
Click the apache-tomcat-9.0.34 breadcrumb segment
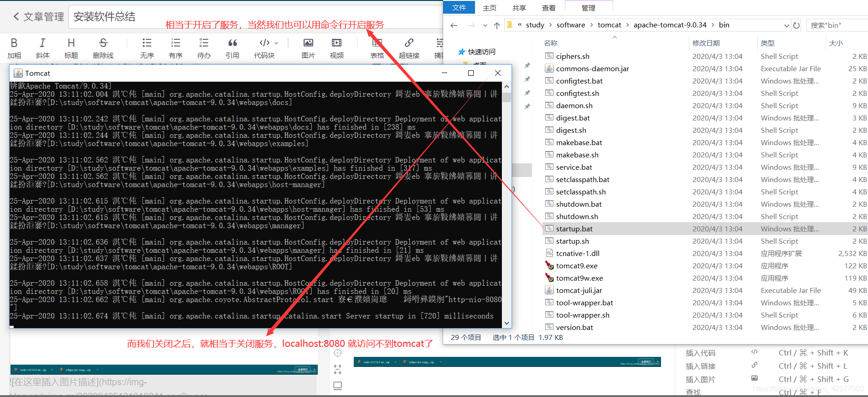click(x=670, y=25)
